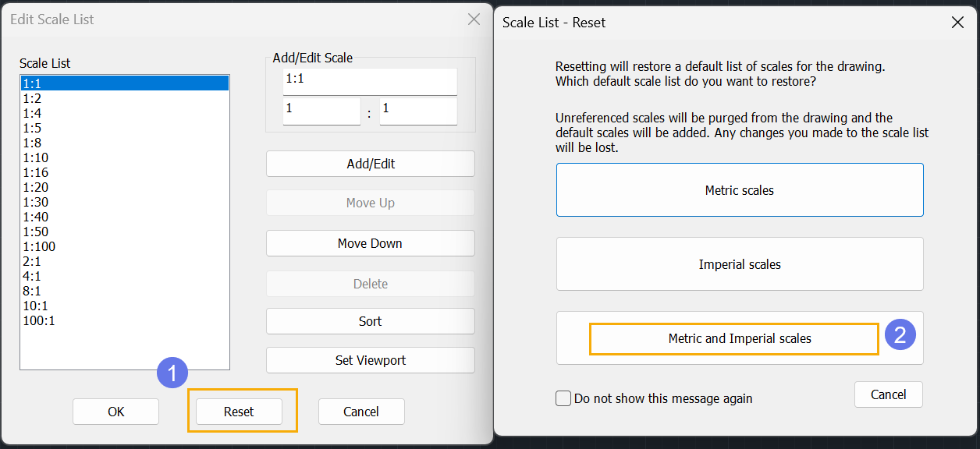Screen dimensions: 980x449
Task: Focus the left ratio number field
Action: click(321, 111)
